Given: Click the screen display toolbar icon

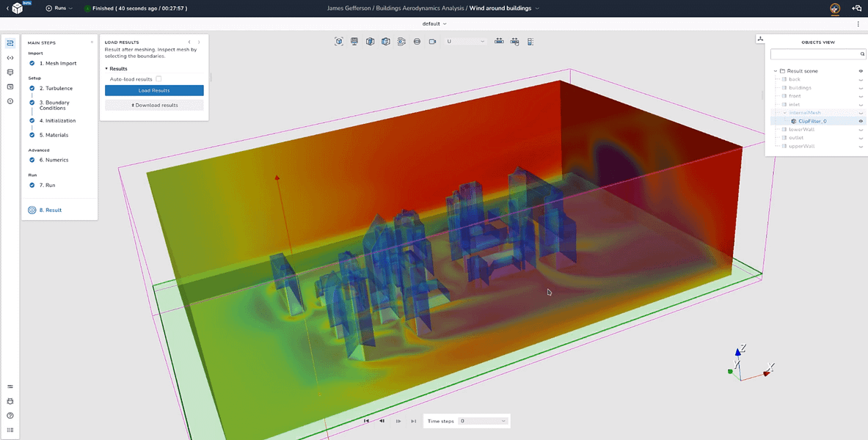Looking at the screenshot, I should 354,42.
